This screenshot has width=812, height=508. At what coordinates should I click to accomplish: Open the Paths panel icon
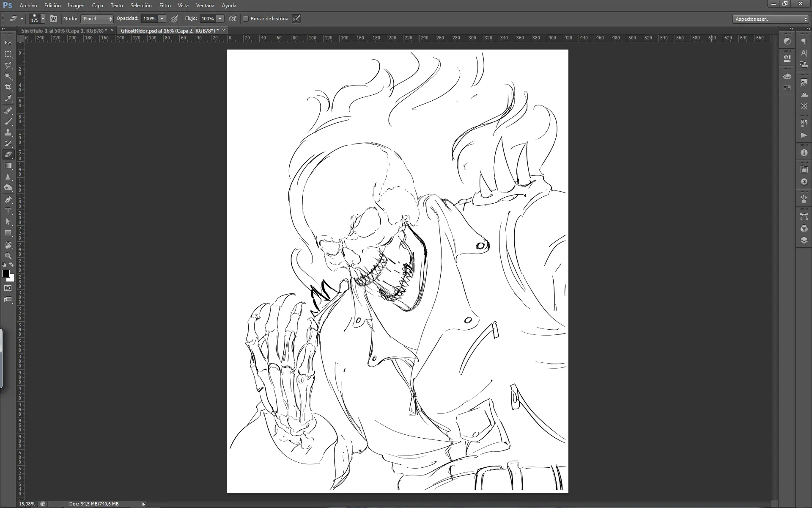coord(804,217)
